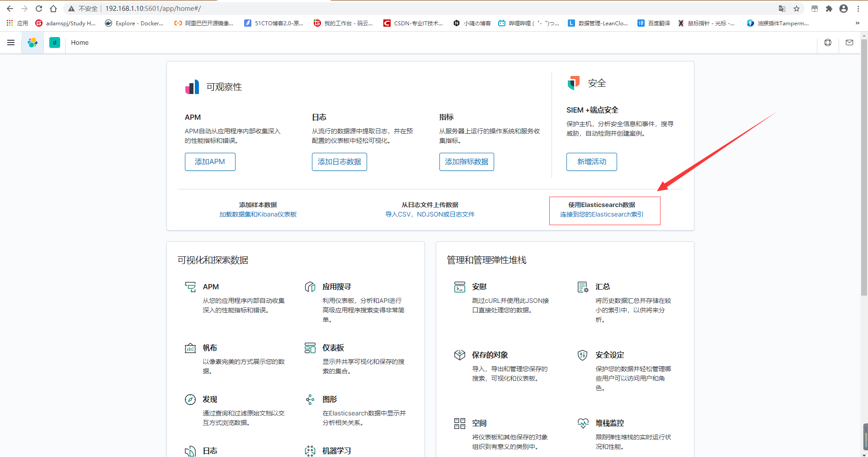Open browser extensions puzzle icon
Screen dimensions: 868x457
829,9
